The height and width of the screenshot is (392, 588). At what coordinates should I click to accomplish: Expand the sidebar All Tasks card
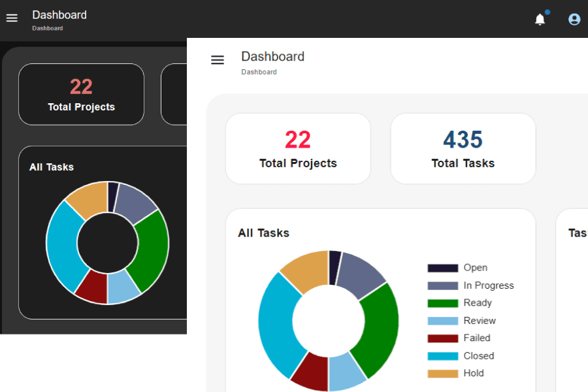pos(52,167)
